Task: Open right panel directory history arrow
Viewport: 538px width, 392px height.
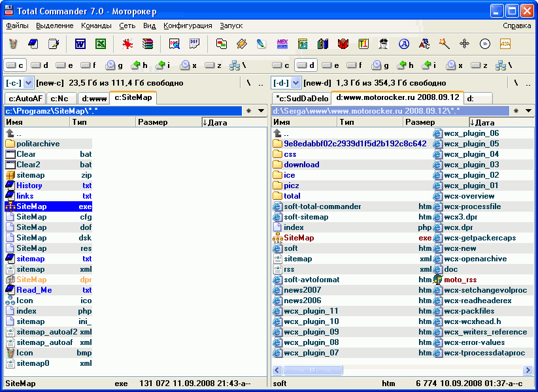Action: click(528, 111)
